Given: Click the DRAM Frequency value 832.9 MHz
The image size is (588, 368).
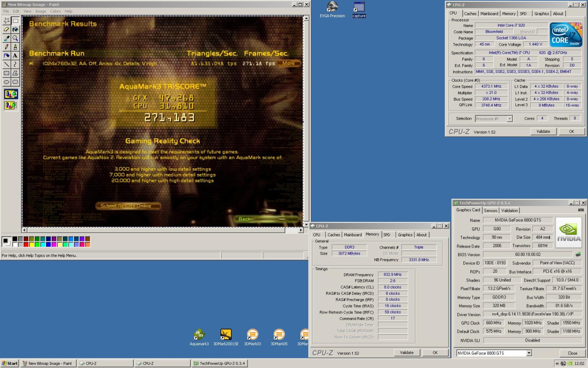Looking at the screenshot, I should [392, 275].
